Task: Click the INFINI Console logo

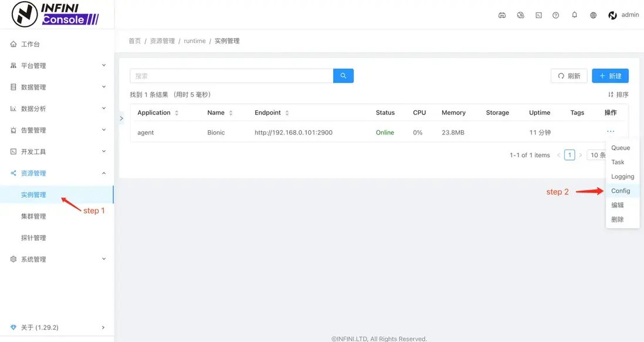Action: point(56,14)
